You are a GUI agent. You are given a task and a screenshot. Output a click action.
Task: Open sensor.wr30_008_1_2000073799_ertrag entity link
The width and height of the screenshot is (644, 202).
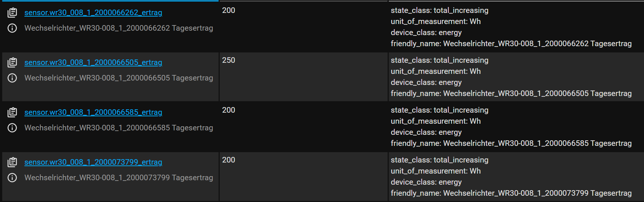(x=93, y=162)
